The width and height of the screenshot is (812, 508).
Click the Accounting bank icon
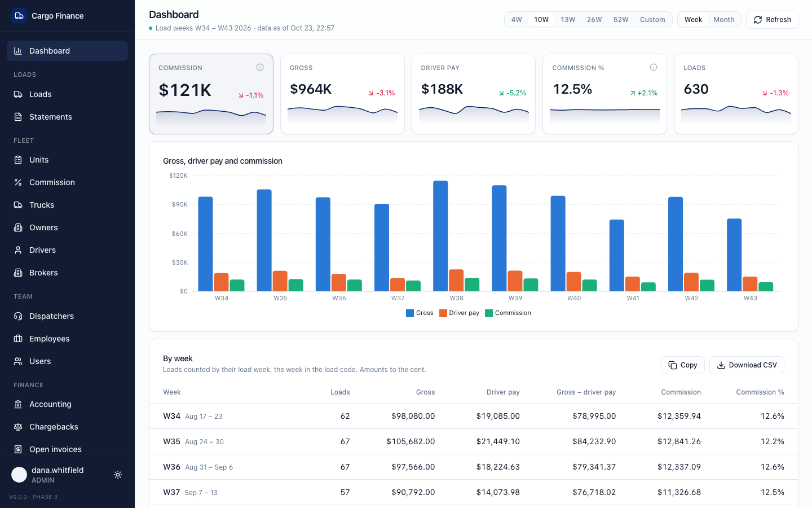(x=18, y=404)
